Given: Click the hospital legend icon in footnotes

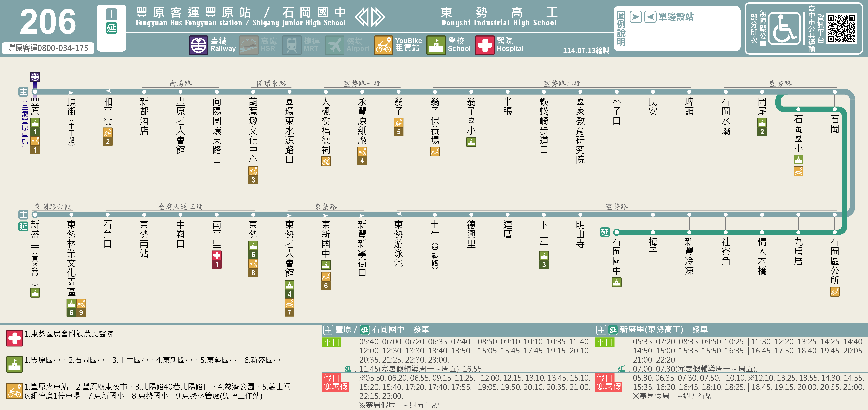Looking at the screenshot, I should 15,338.
